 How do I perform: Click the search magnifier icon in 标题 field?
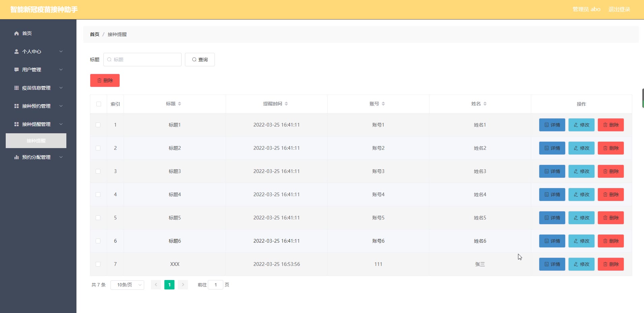[109, 60]
